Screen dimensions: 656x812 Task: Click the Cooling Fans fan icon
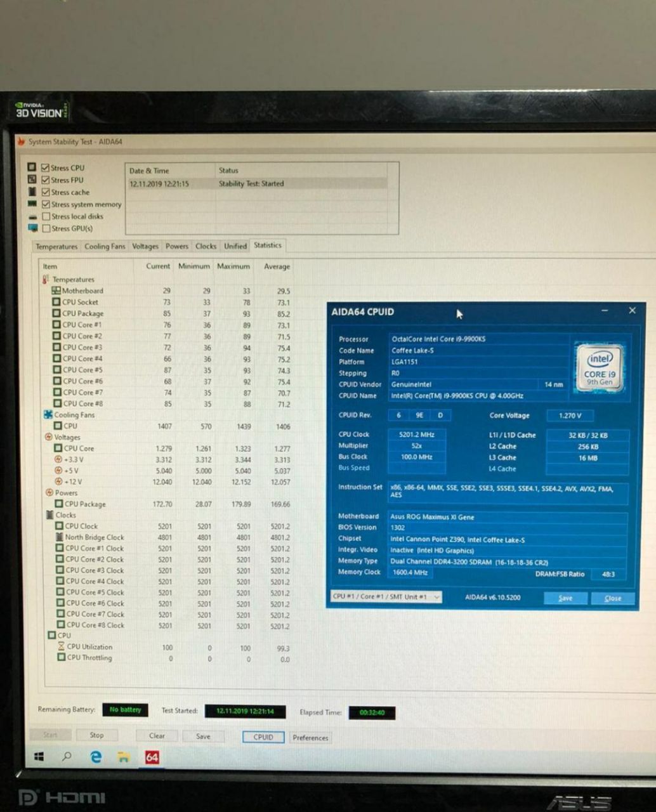(48, 414)
